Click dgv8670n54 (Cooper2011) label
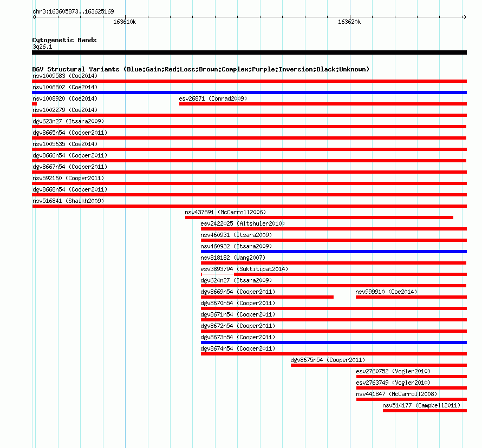 [238, 303]
